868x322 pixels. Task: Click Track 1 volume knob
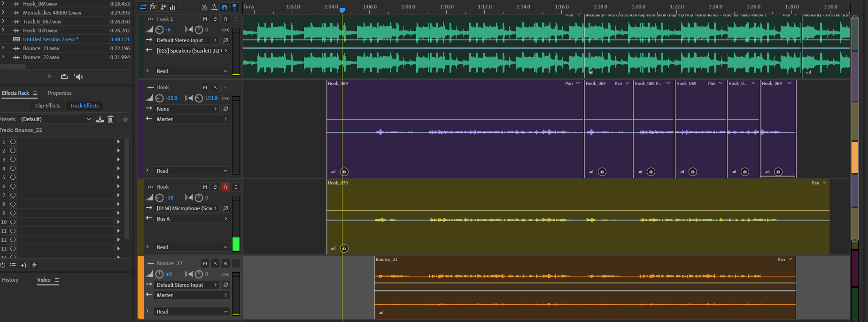160,30
